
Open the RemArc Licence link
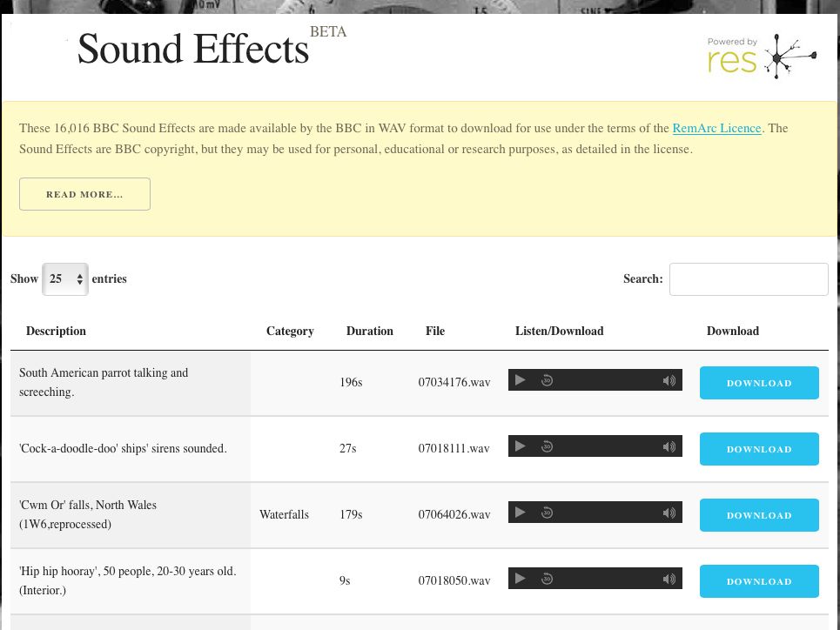(x=716, y=129)
